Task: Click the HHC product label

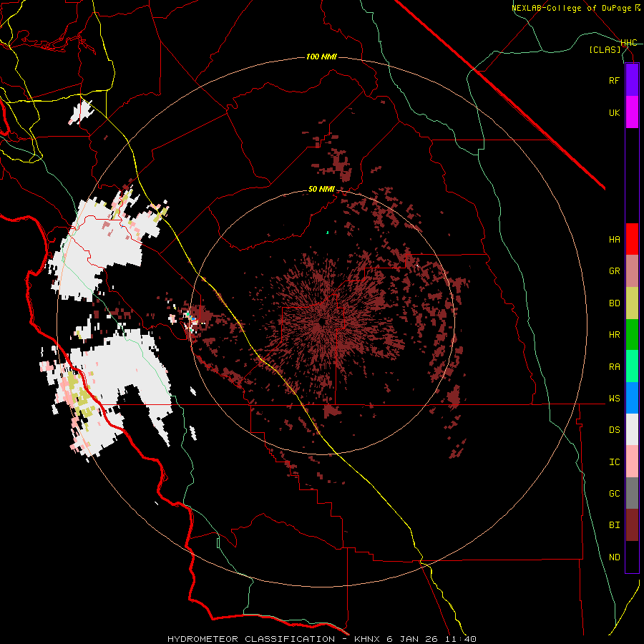Action: tap(629, 43)
